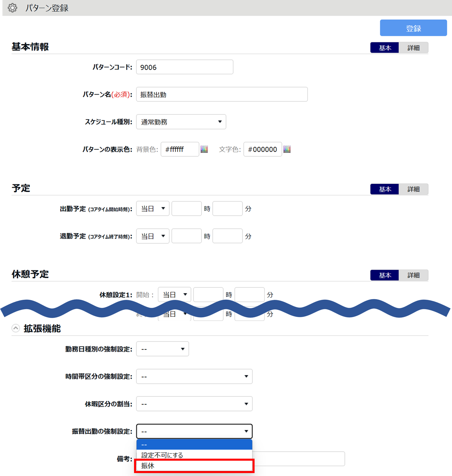Image resolution: width=452 pixels, height=476 pixels.
Task: Open 休憩設定1 開始 day dropdown
Action: pyautogui.click(x=174, y=294)
